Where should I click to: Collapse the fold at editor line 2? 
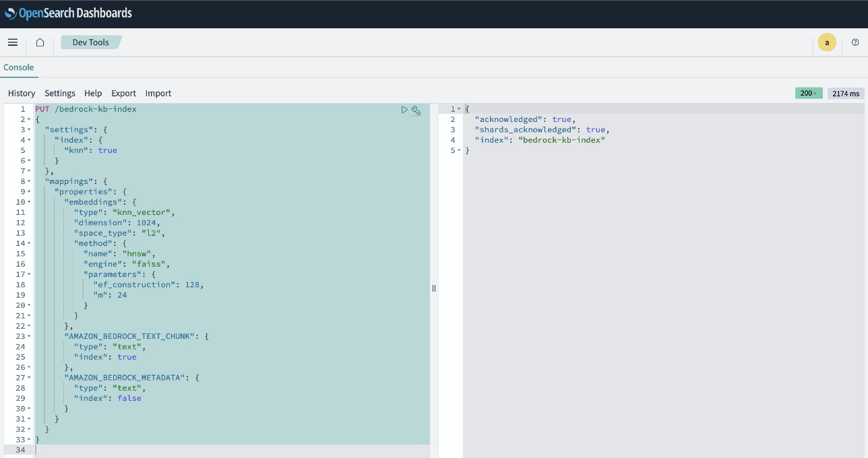pos(29,119)
